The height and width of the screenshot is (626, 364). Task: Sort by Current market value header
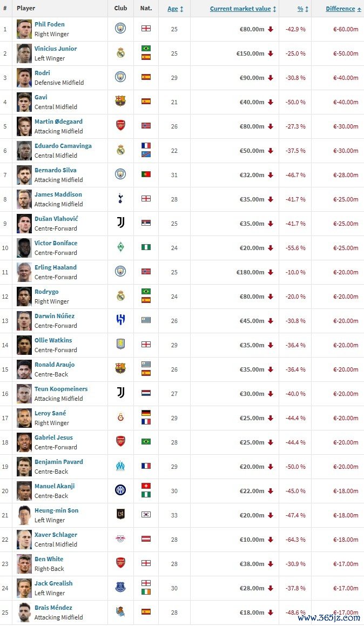point(240,9)
